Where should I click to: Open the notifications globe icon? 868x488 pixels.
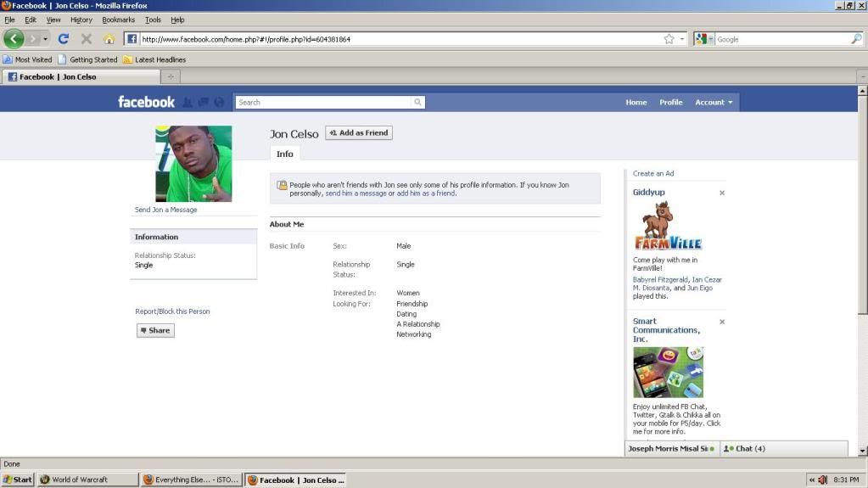[x=219, y=102]
